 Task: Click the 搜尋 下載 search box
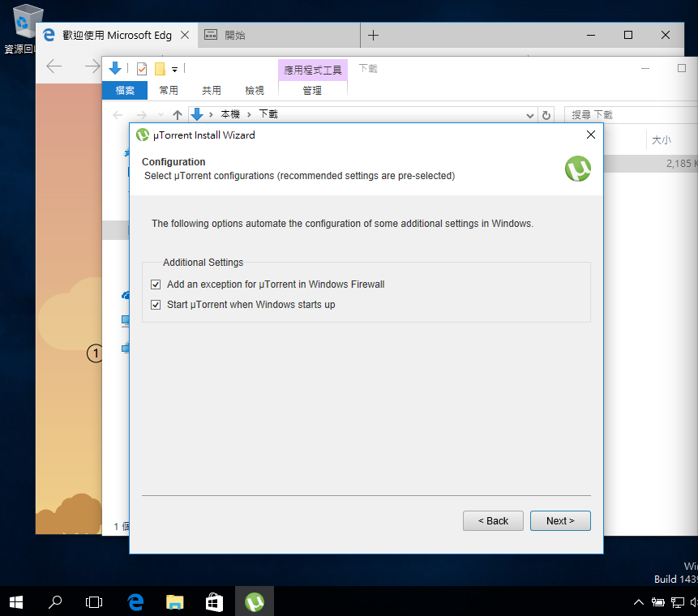pos(630,115)
